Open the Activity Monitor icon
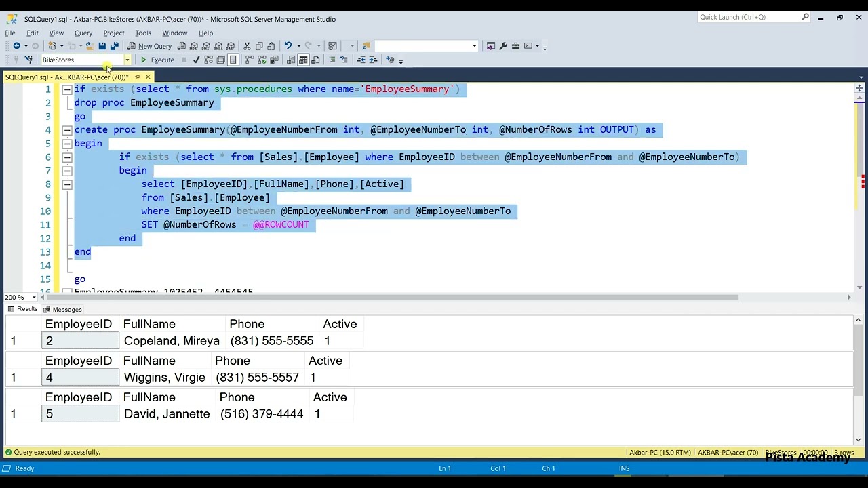This screenshot has width=868, height=488. 332,46
